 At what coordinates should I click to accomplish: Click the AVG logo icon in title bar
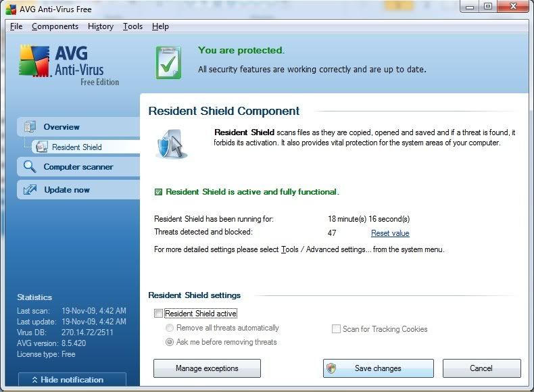11,9
